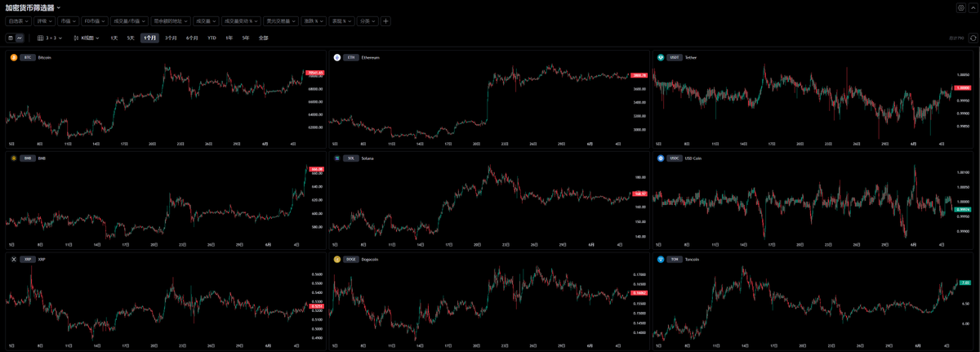
Task: Click the refresh icon
Action: (x=973, y=38)
